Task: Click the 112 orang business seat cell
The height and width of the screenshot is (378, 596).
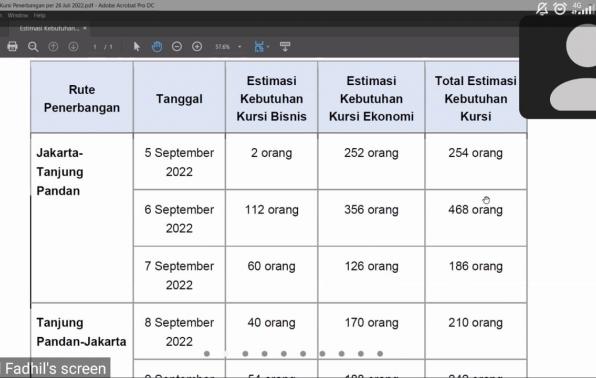Action: point(271,218)
